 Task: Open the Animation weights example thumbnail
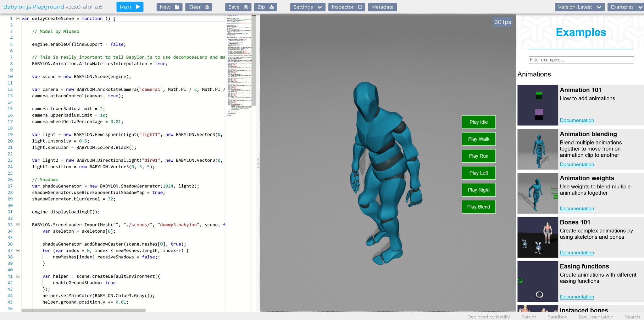tap(538, 193)
